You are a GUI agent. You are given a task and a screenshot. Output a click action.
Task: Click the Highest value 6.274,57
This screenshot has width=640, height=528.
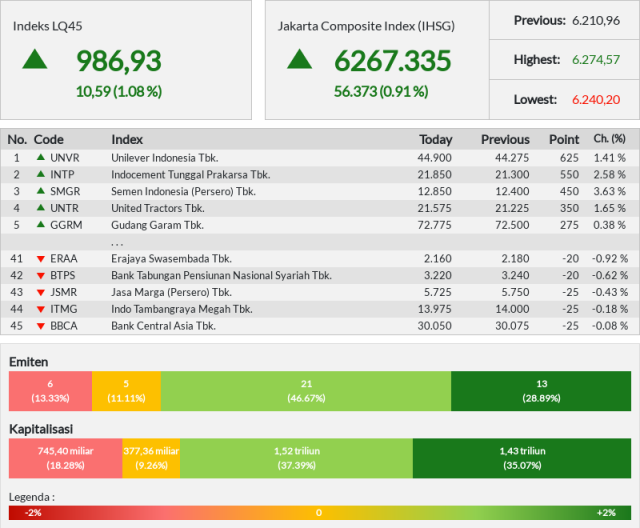tap(596, 60)
